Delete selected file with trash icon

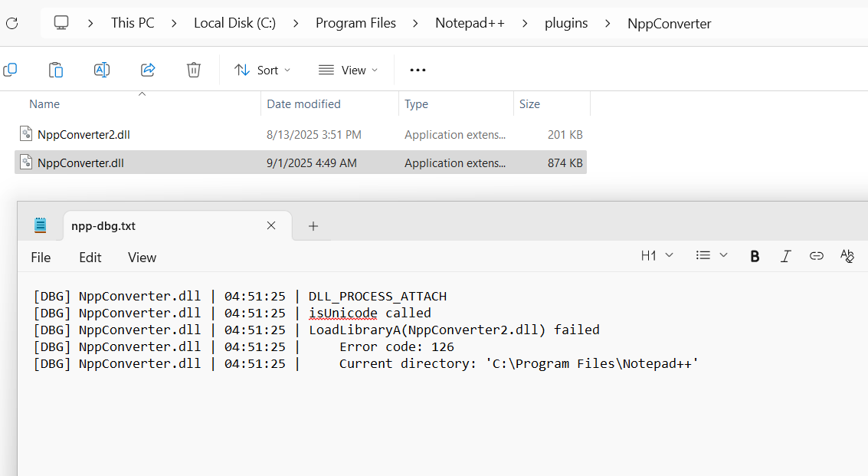coord(194,70)
